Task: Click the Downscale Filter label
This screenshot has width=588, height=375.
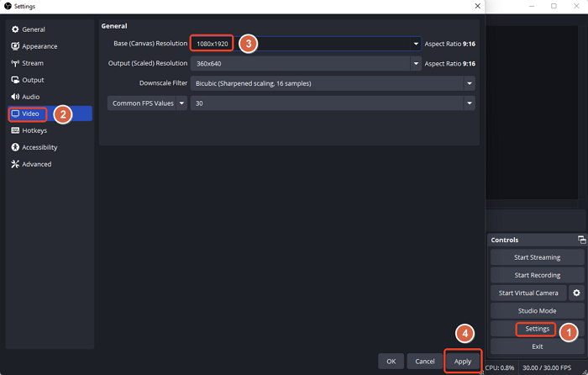Action: [x=163, y=83]
